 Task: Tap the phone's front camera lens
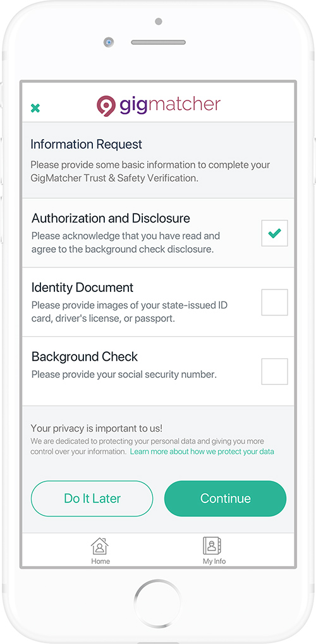coord(109,42)
